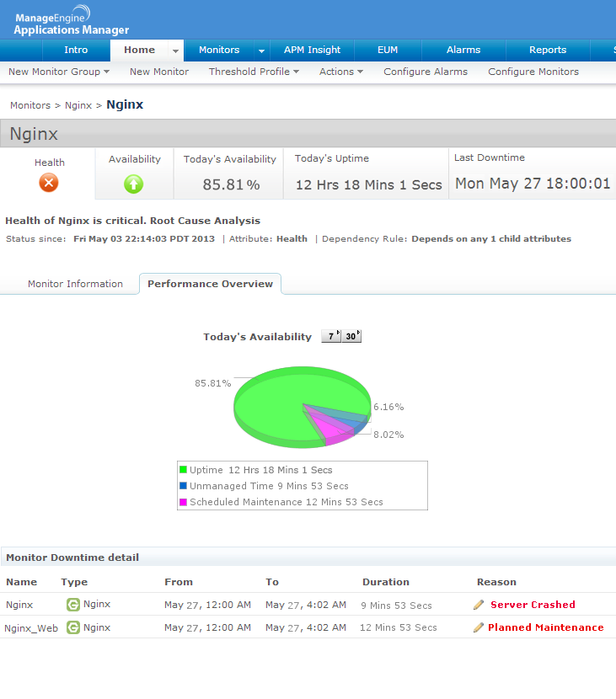This screenshot has width=616, height=699.
Task: Click the 12 Hrs 18 Mins 1 Secs uptime value
Action: [369, 185]
